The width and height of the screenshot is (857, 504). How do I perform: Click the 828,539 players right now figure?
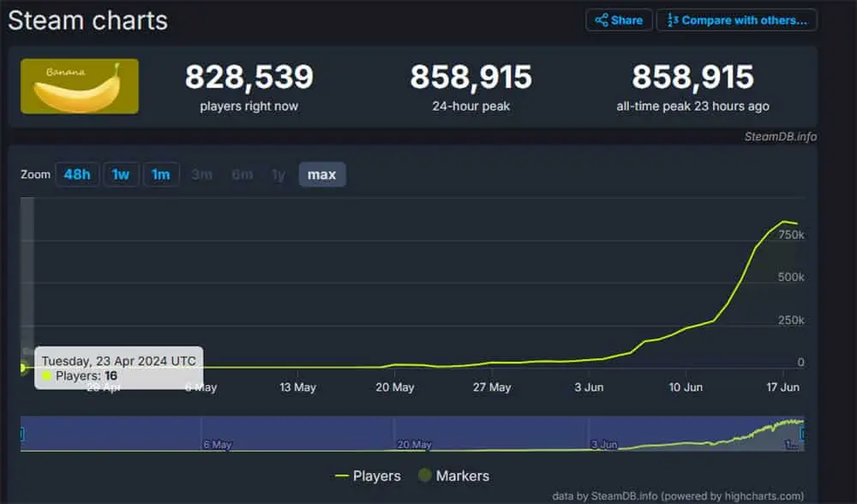point(249,76)
